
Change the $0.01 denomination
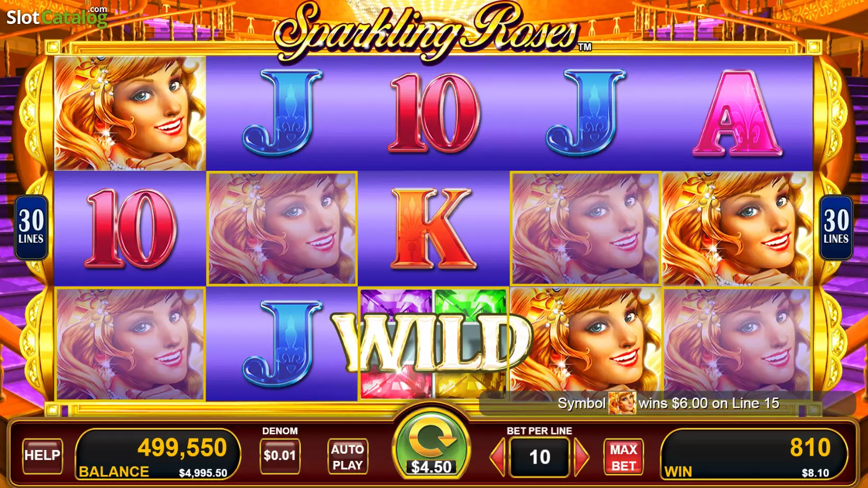click(279, 456)
